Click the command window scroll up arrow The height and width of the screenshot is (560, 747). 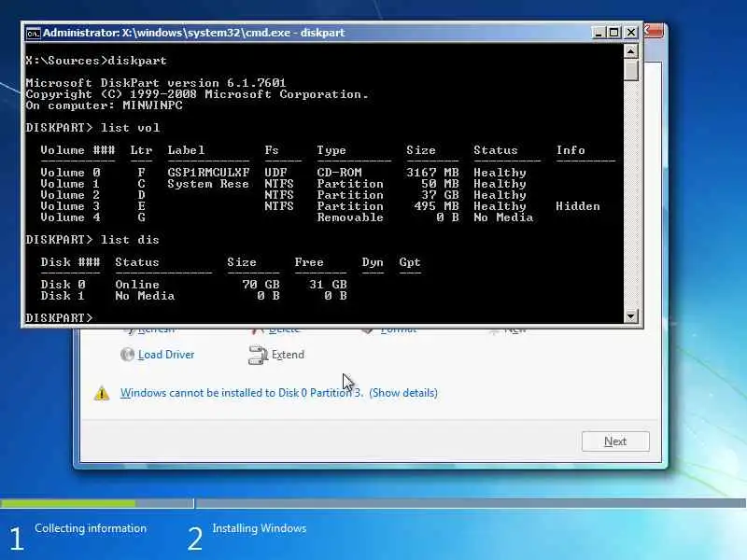[631, 51]
